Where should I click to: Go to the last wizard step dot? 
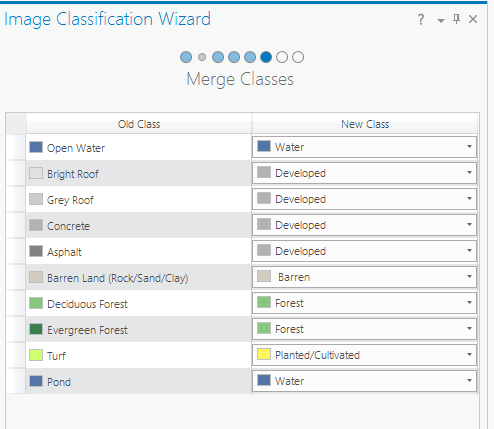298,57
